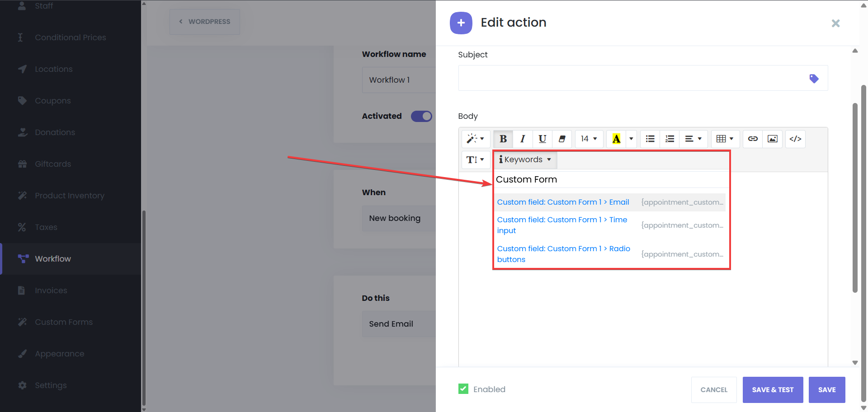Switch to HTML code view
Image resolution: width=868 pixels, height=412 pixels.
(x=795, y=139)
